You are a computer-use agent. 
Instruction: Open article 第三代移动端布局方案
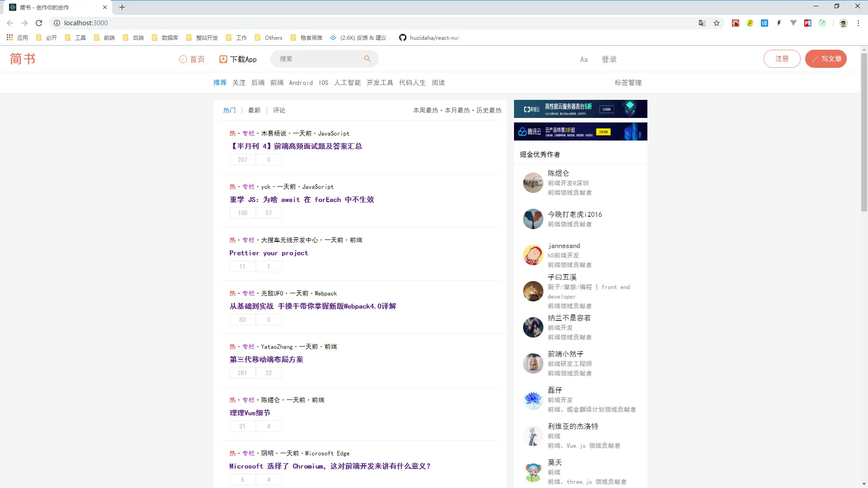[266, 360]
